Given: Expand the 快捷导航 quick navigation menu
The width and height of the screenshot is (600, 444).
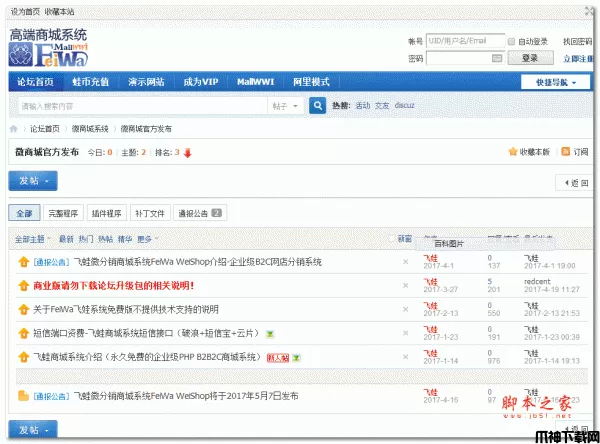Looking at the screenshot, I should pyautogui.click(x=562, y=82).
